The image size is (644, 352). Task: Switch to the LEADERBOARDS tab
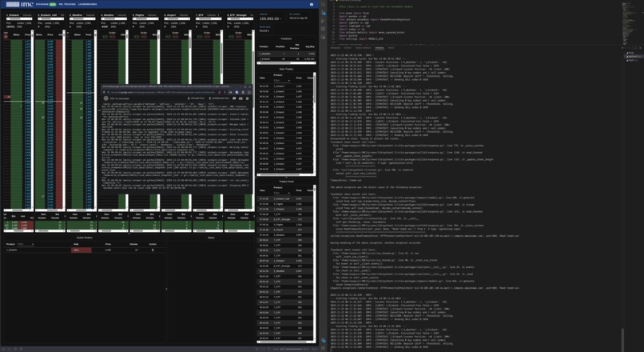click(x=87, y=4)
